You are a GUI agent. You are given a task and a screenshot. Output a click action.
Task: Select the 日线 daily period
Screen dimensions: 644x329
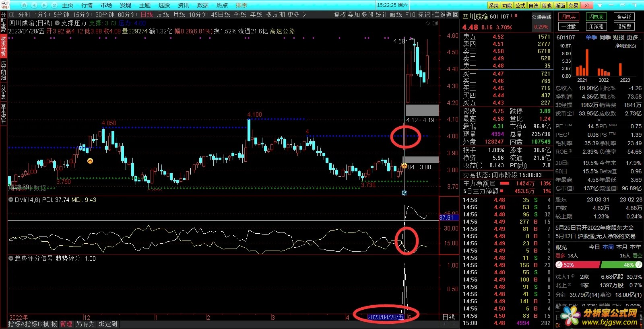pyautogui.click(x=147, y=14)
